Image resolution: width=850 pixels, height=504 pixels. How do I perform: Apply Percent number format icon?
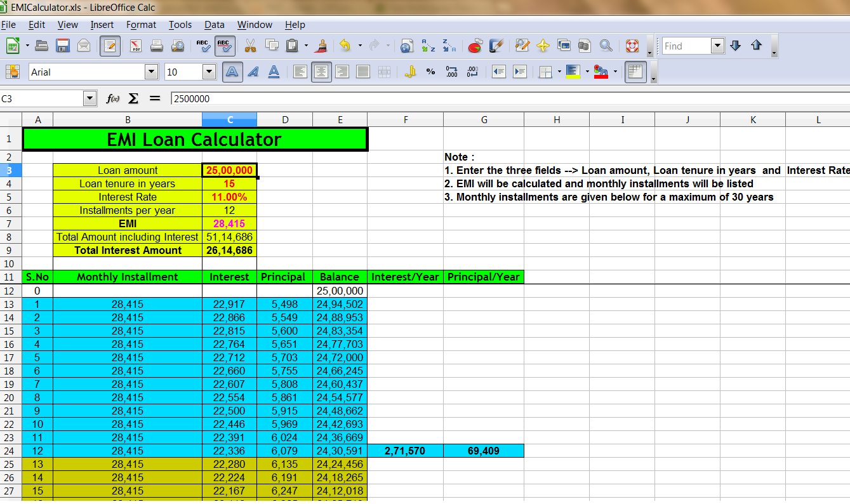(x=431, y=72)
